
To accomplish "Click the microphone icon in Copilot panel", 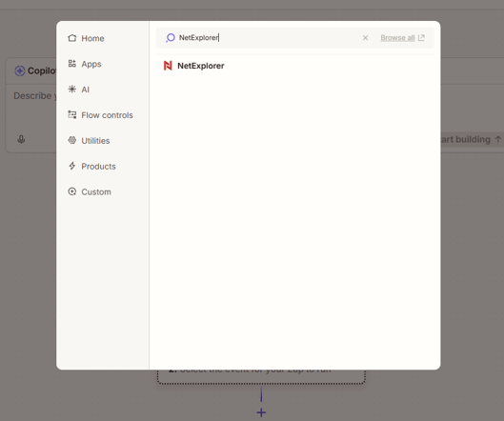I will coord(21,139).
